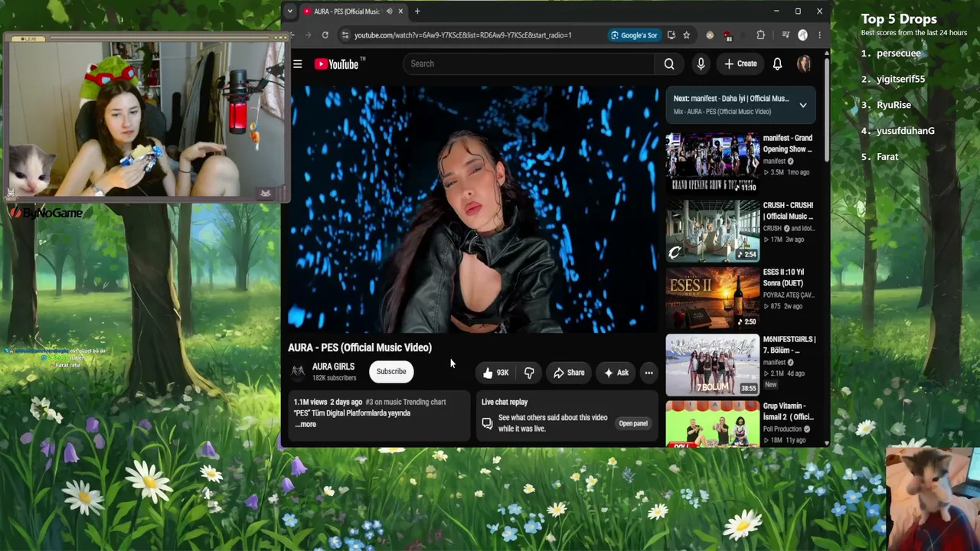
Task: Open 'ESES II :10 Yıl Sonra (DUET)' title
Action: click(x=784, y=278)
